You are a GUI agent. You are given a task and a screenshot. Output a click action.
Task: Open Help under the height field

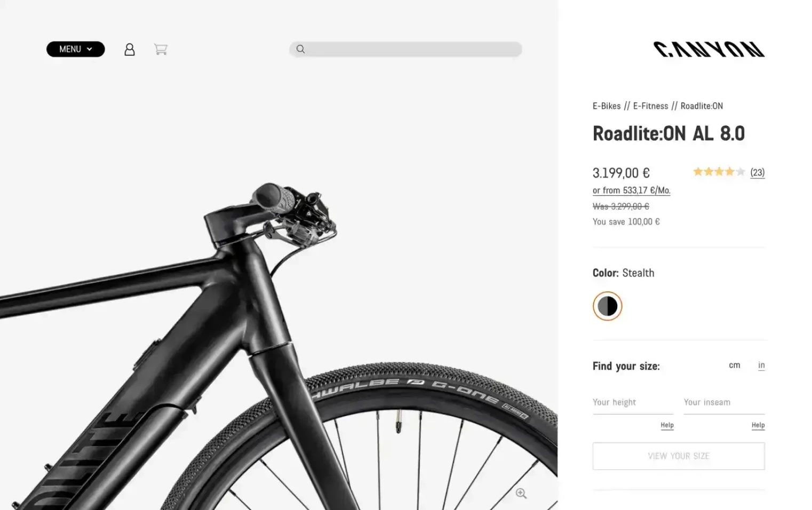coord(667,425)
